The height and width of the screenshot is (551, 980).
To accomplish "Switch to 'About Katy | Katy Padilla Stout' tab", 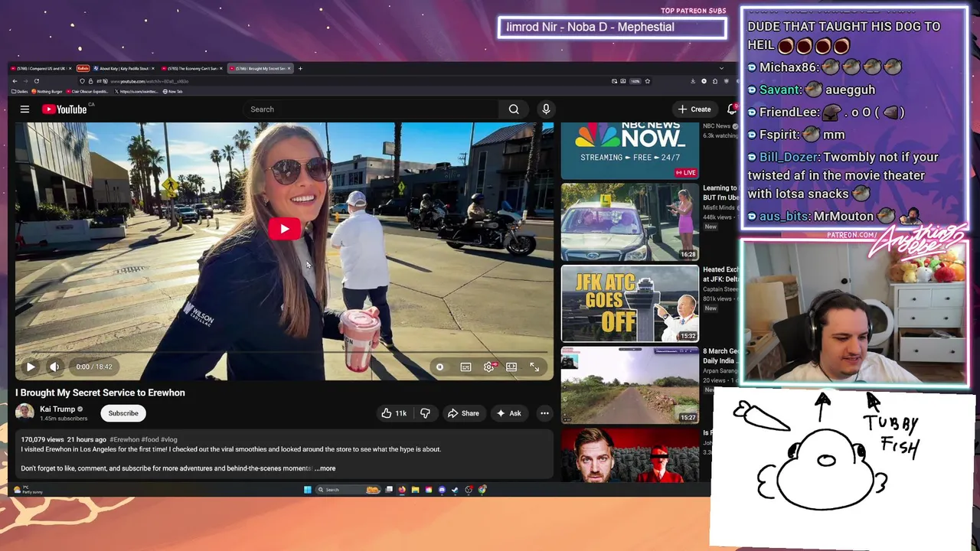I will [x=122, y=69].
